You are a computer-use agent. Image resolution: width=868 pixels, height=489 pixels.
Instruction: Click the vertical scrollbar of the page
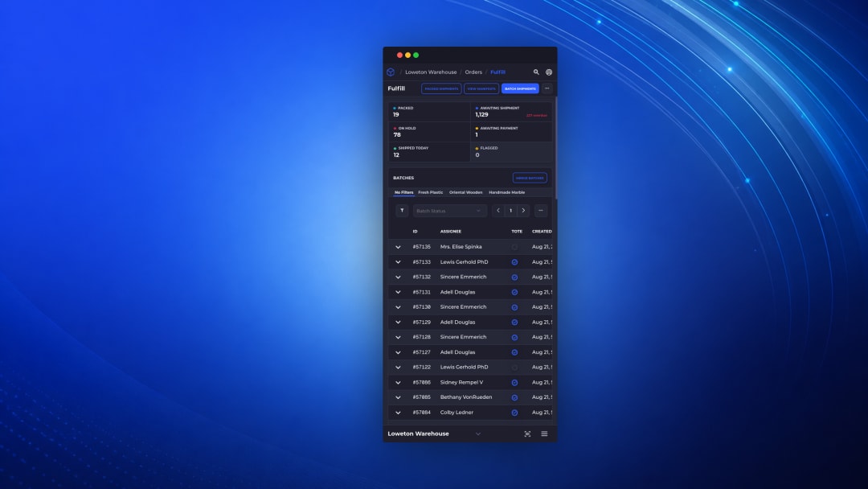point(555,148)
